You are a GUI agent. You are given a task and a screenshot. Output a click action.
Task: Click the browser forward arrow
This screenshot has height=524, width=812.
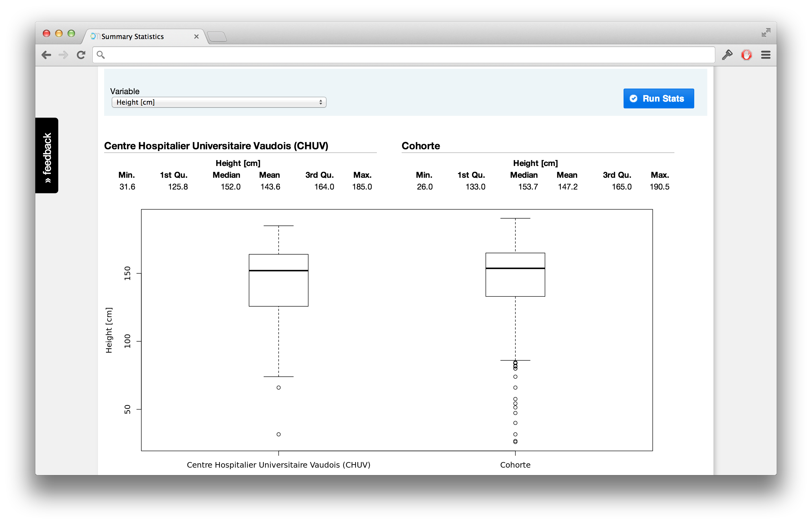[63, 55]
